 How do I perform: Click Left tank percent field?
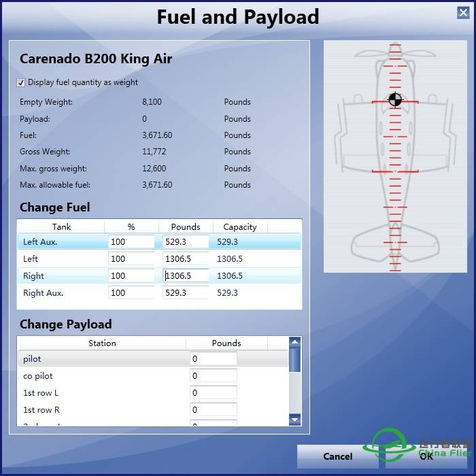point(131,258)
